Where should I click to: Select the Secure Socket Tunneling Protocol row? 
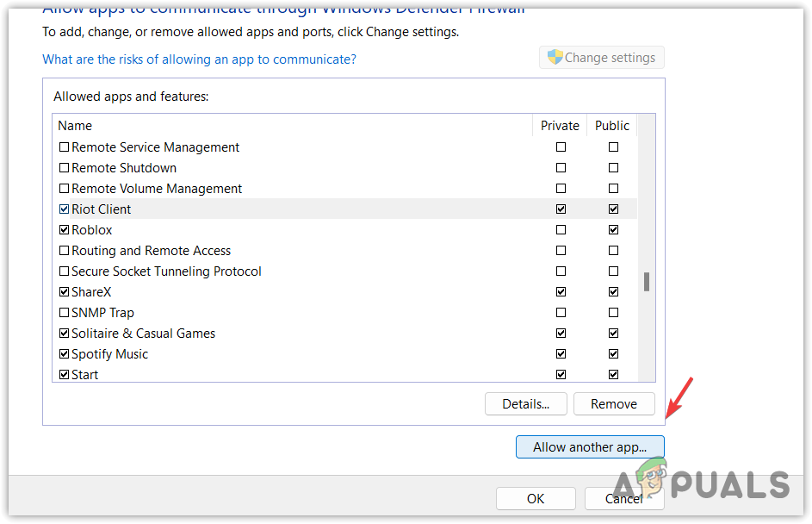point(166,271)
